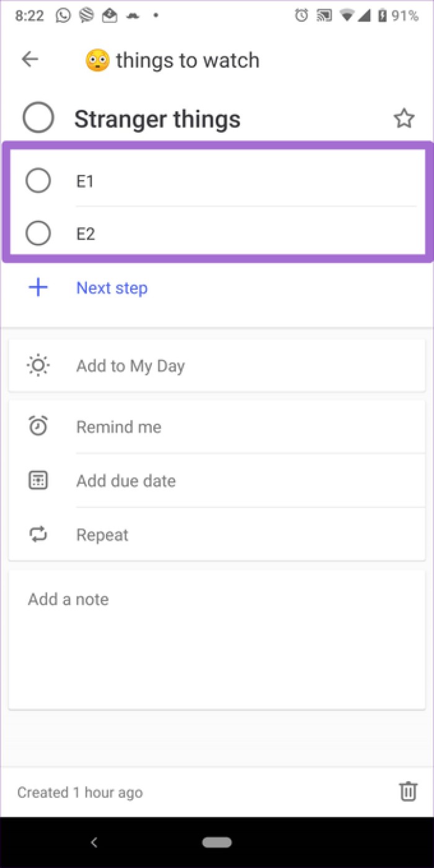Tap Created 1 hour ago at the bottom
Screen dimensions: 434x868
click(79, 792)
